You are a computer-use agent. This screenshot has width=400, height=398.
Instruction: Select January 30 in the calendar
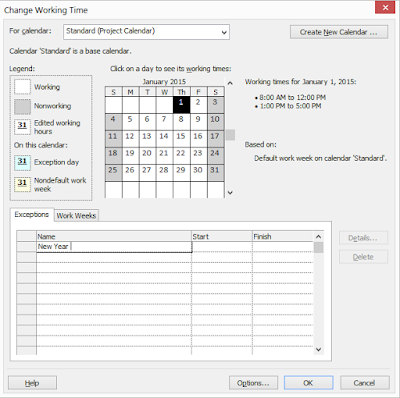tap(198, 173)
